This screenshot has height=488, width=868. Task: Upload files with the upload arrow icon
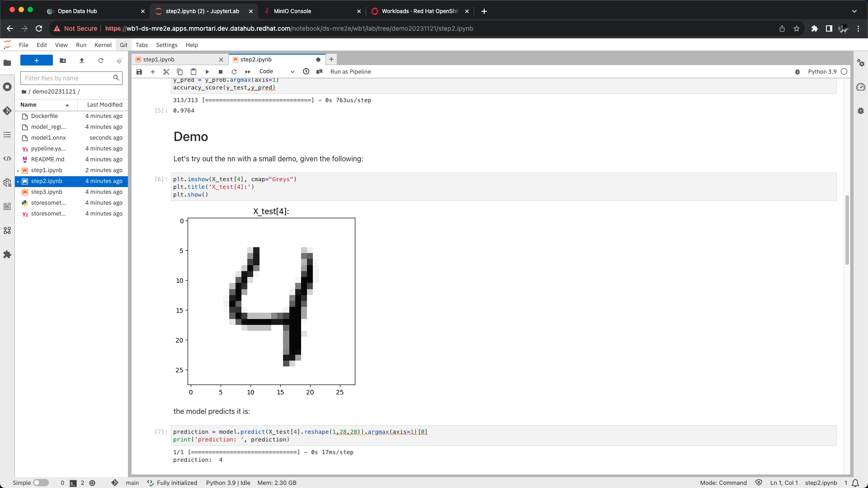click(82, 61)
